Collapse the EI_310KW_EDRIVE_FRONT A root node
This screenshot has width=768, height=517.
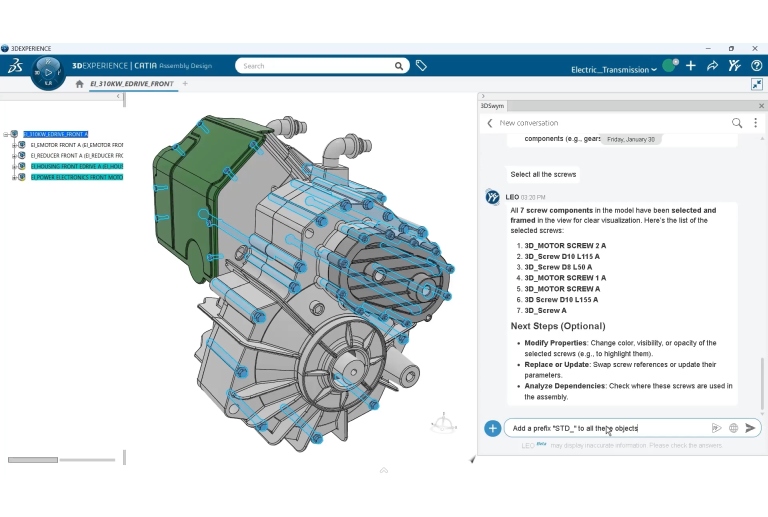6,134
